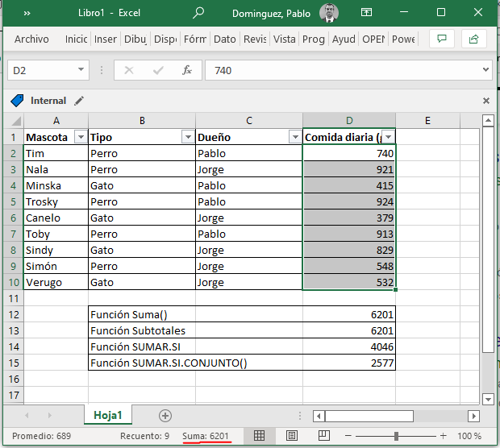Click the insert function fx icon
This screenshot has width=500, height=448.
click(x=187, y=70)
